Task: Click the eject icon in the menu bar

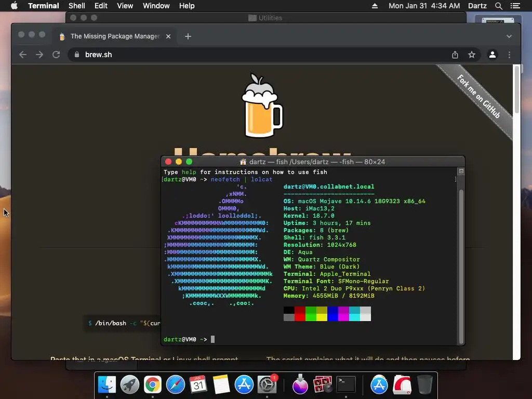Action: point(375,6)
